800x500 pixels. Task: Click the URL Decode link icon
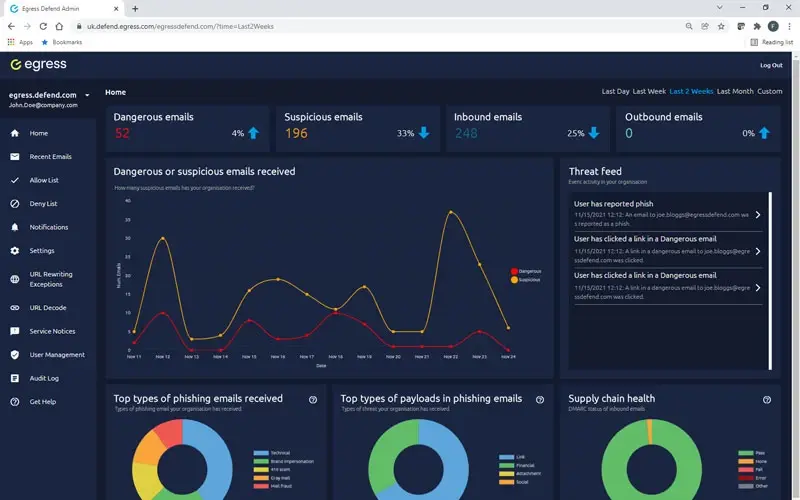pos(15,308)
